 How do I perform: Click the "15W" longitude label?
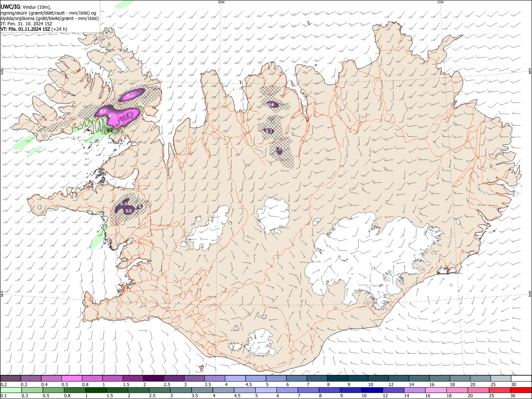point(440,2)
